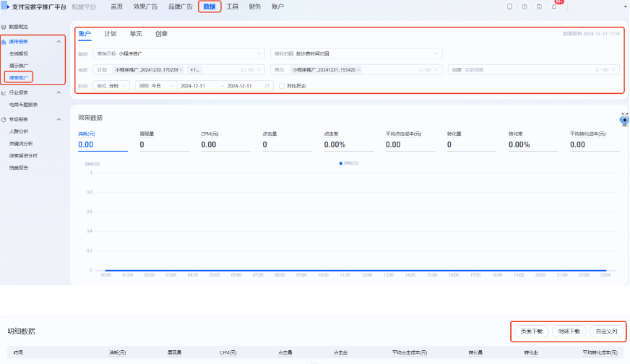Collapse the 专项报表 sidebar section

point(59,120)
